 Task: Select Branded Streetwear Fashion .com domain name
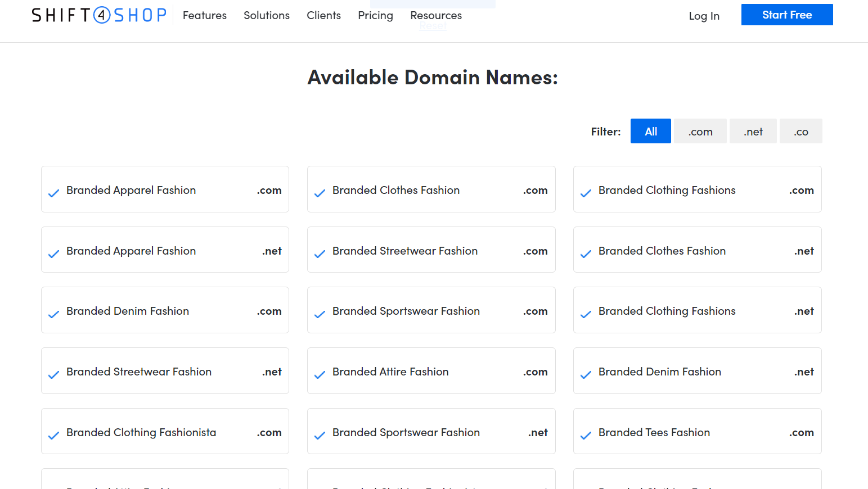point(431,250)
